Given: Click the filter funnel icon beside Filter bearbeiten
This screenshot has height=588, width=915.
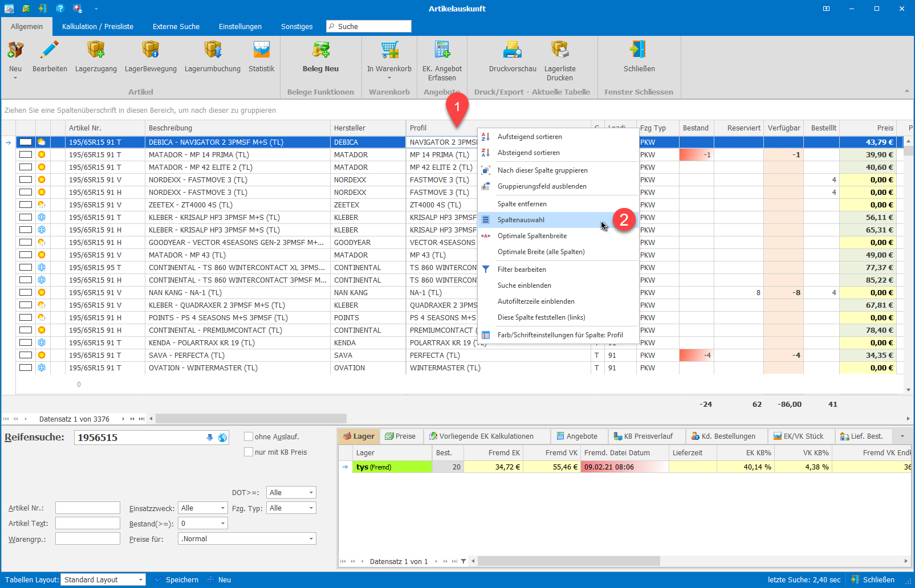Looking at the screenshot, I should (x=486, y=269).
